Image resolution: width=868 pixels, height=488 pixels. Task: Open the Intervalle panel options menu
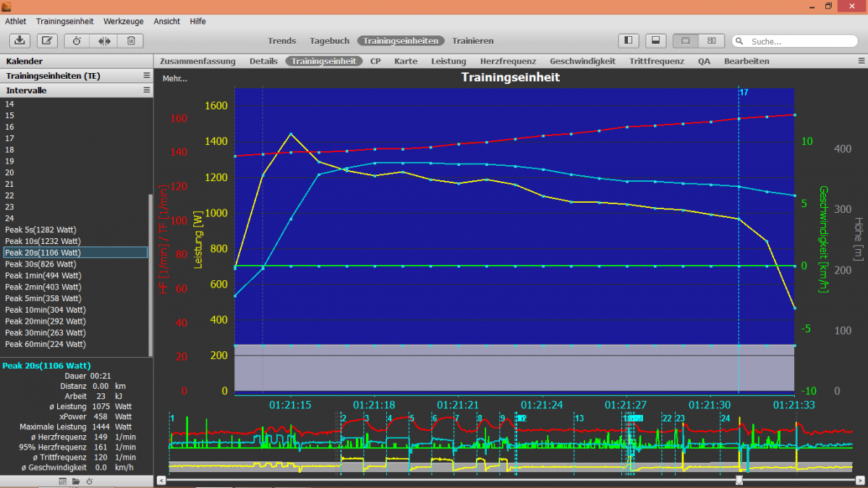pos(146,91)
